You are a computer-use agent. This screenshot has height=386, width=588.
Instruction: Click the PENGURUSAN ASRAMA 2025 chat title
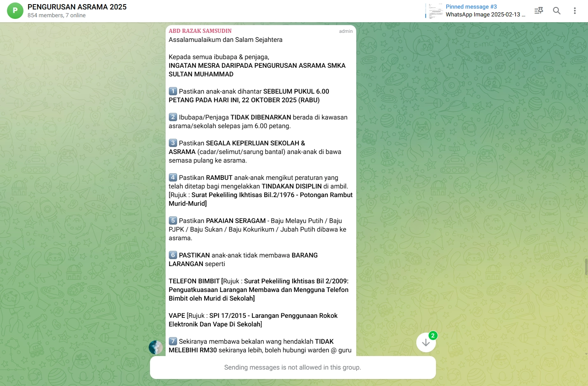(77, 7)
